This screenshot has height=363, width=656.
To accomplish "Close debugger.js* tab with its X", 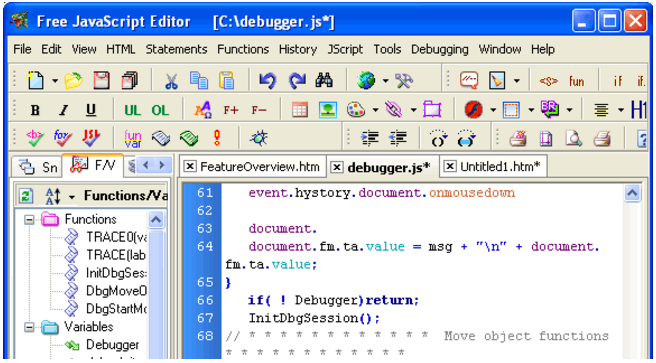I will [x=336, y=167].
